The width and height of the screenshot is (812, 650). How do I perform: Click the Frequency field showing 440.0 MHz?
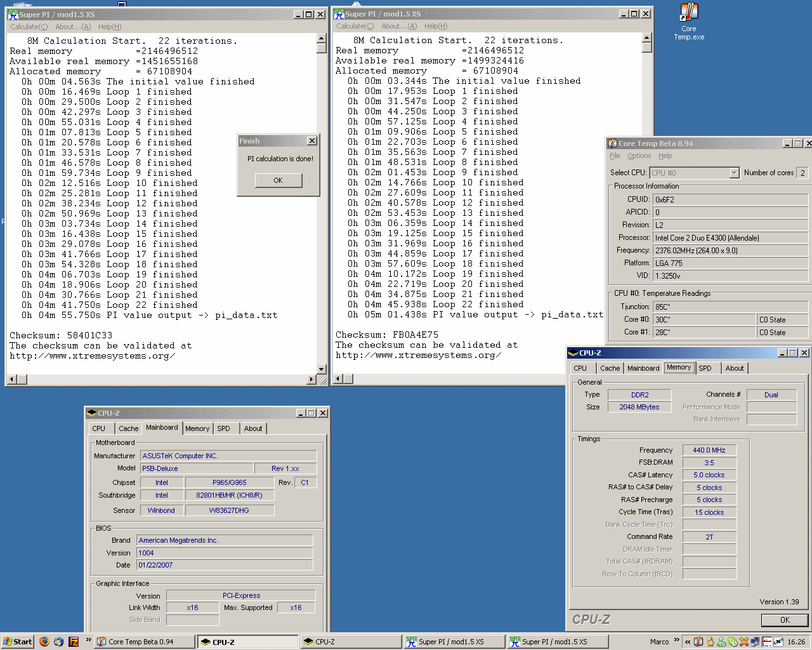(709, 450)
